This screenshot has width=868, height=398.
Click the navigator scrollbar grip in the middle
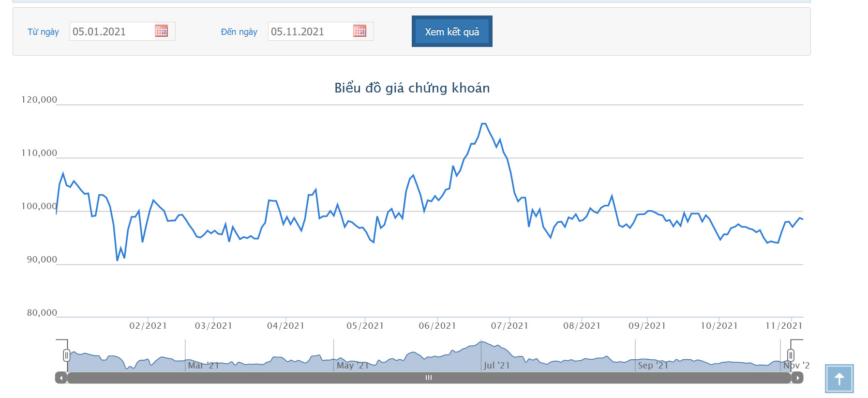pos(429,378)
